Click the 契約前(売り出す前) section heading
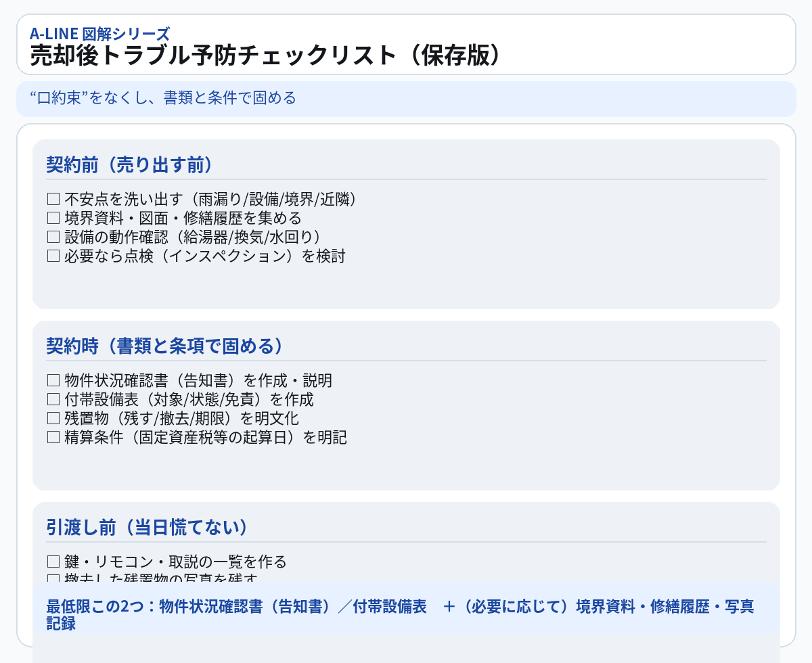 point(129,164)
